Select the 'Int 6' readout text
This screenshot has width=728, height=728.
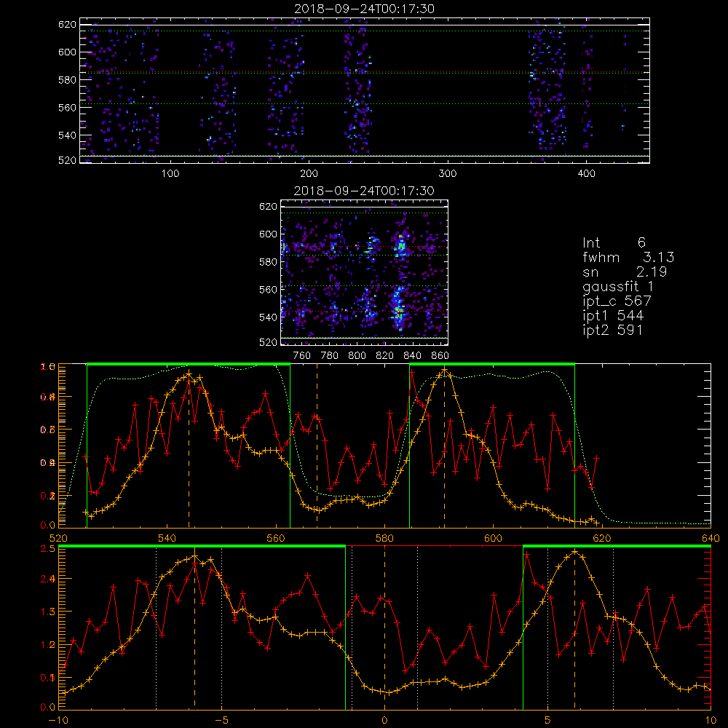coord(614,242)
